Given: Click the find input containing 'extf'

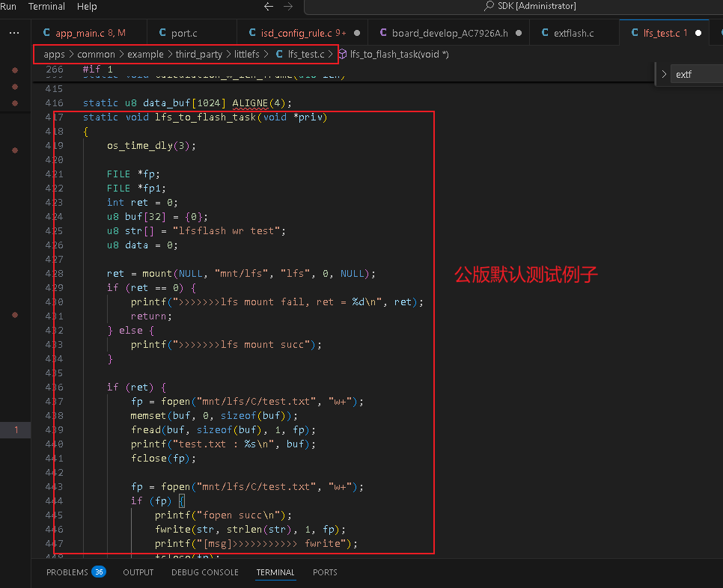Looking at the screenshot, I should (x=698, y=74).
